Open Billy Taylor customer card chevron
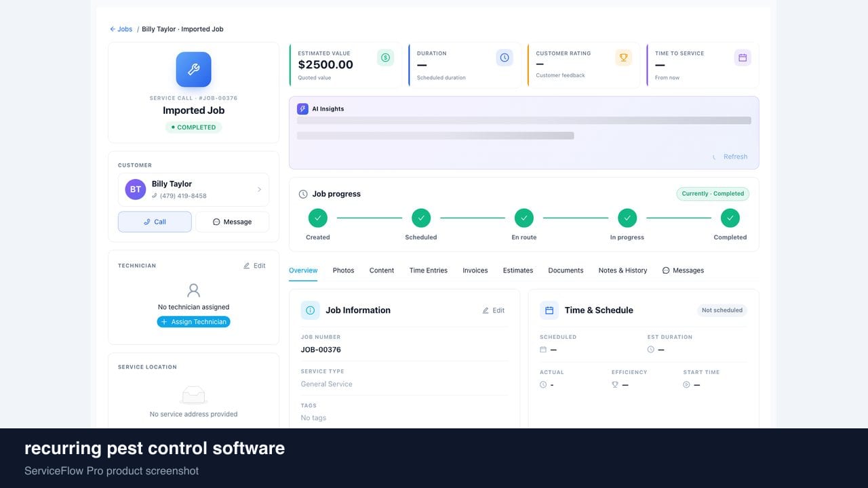The image size is (868, 488). pyautogui.click(x=259, y=190)
